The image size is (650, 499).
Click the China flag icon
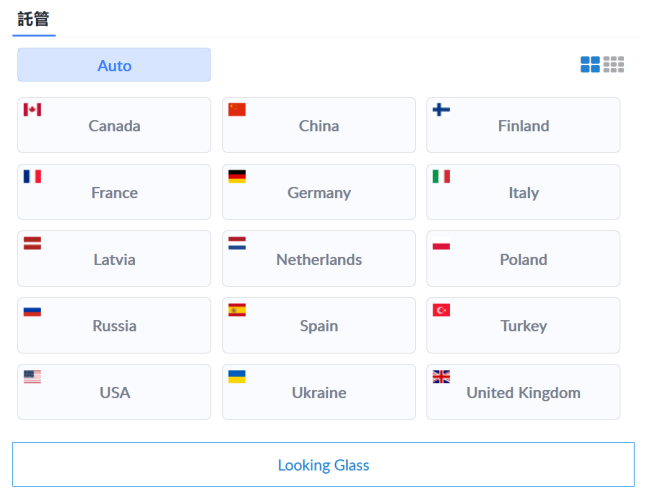click(x=237, y=110)
